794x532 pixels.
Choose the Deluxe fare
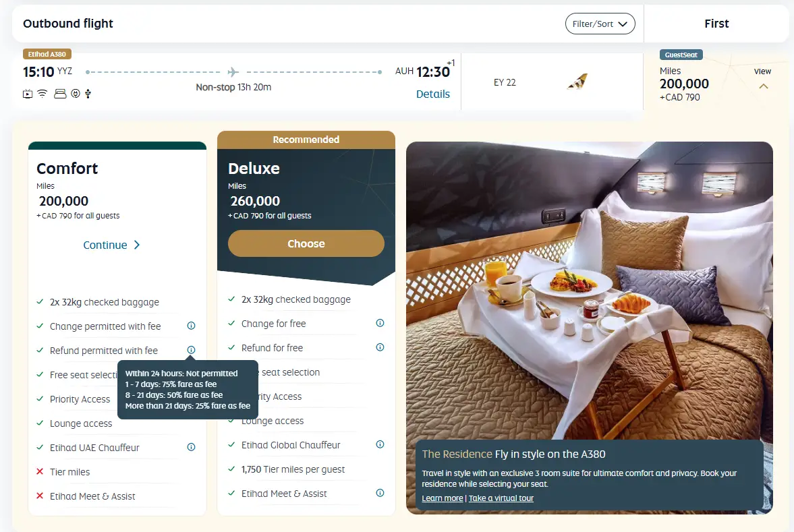pos(306,243)
